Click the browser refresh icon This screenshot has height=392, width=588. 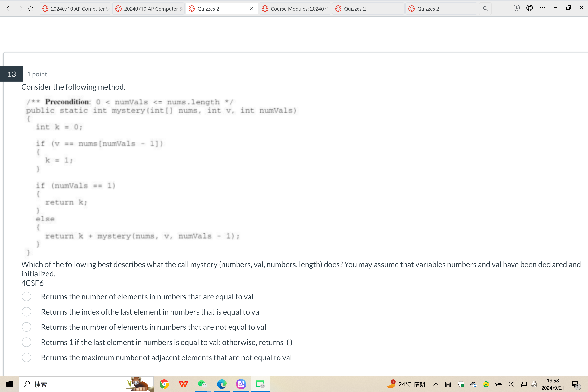[x=30, y=8]
